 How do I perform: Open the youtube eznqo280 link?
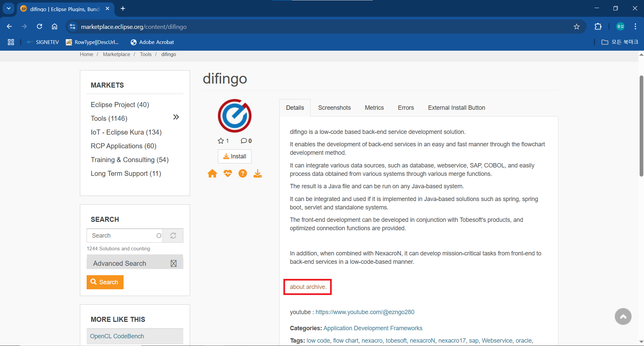click(x=365, y=312)
